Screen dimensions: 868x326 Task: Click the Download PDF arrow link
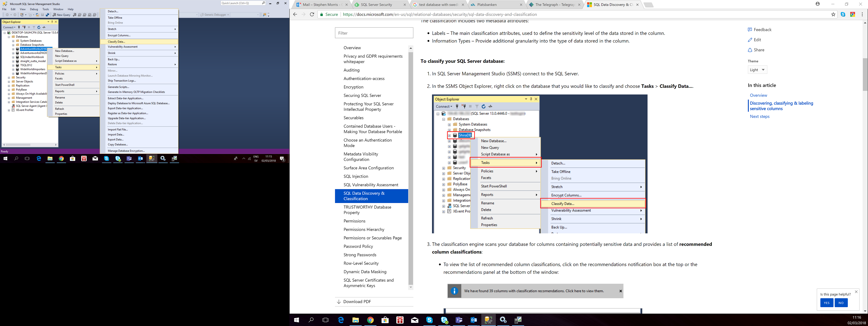coord(353,302)
